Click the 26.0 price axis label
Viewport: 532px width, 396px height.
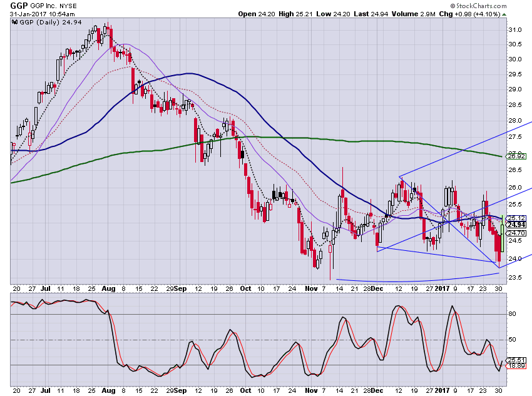pyautogui.click(x=514, y=188)
